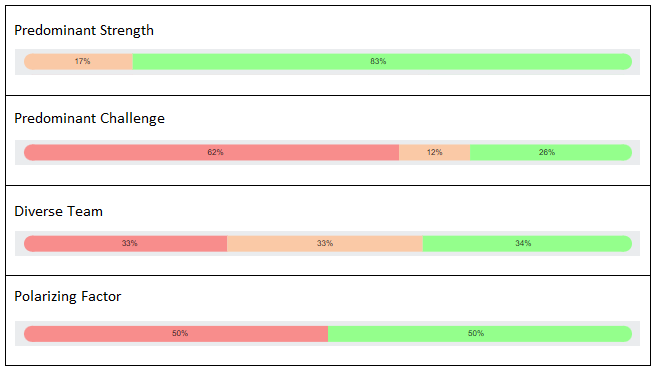This screenshot has height=369, width=656.
Task: Select the Polarizing Factor heading
Action: click(68, 297)
